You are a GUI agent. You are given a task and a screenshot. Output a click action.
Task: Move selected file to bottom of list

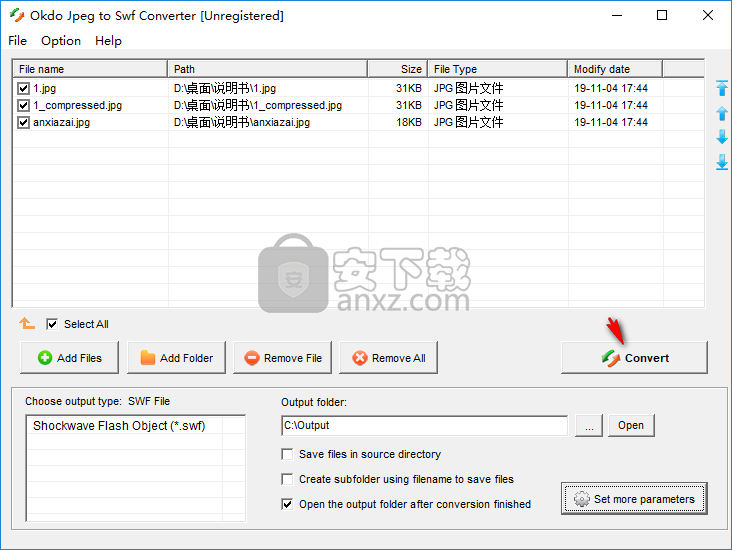pos(722,162)
